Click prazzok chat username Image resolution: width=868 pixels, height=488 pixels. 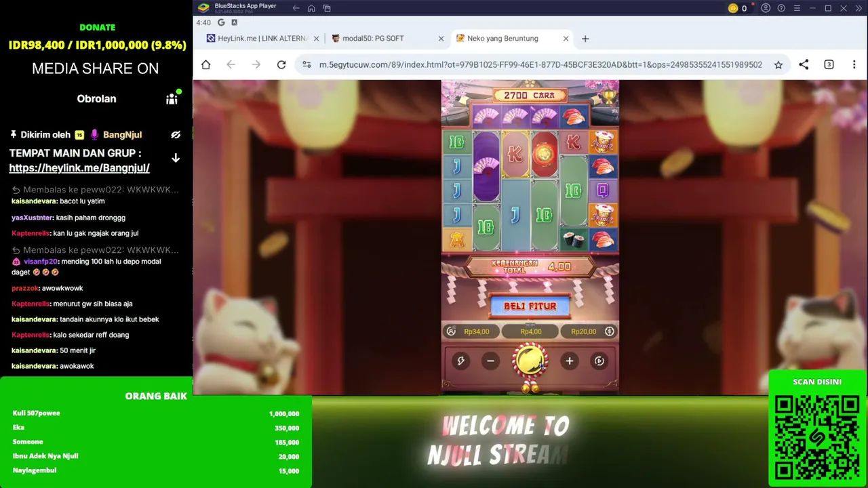point(25,288)
